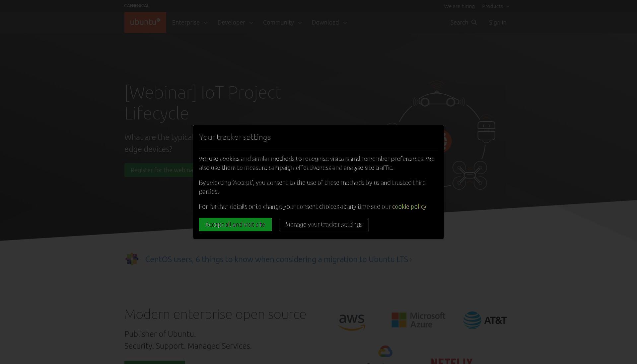Expand the Developer menu chevron
637x364 pixels.
coord(251,23)
